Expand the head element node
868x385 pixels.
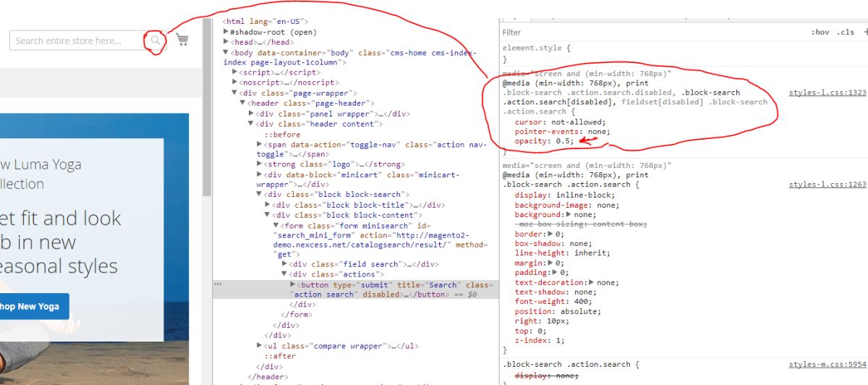(x=226, y=42)
